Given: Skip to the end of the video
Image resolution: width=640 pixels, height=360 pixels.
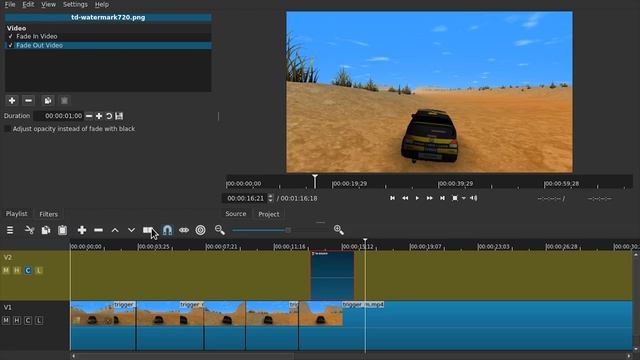Looking at the screenshot, I should tap(442, 198).
